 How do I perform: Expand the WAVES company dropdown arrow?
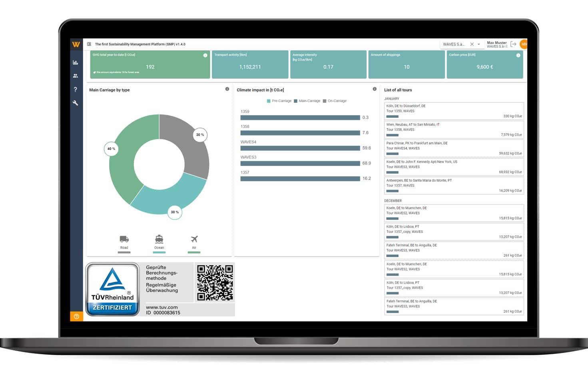point(479,44)
